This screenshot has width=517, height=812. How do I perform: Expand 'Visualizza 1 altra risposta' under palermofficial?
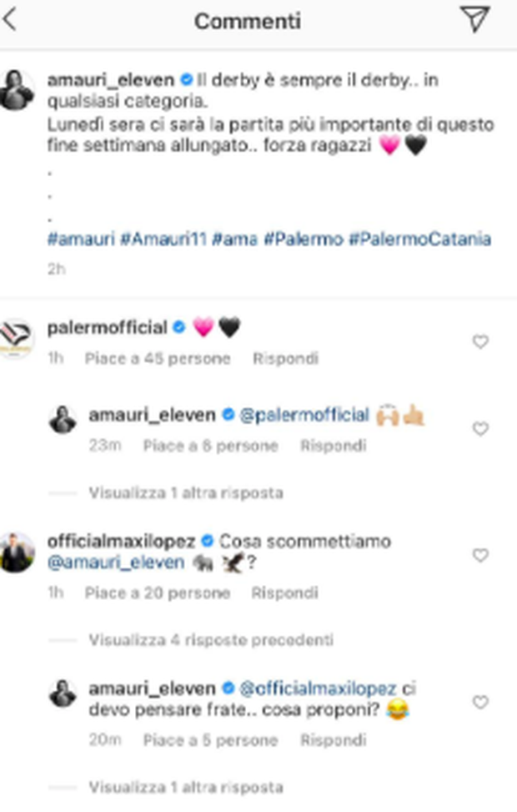186,492
